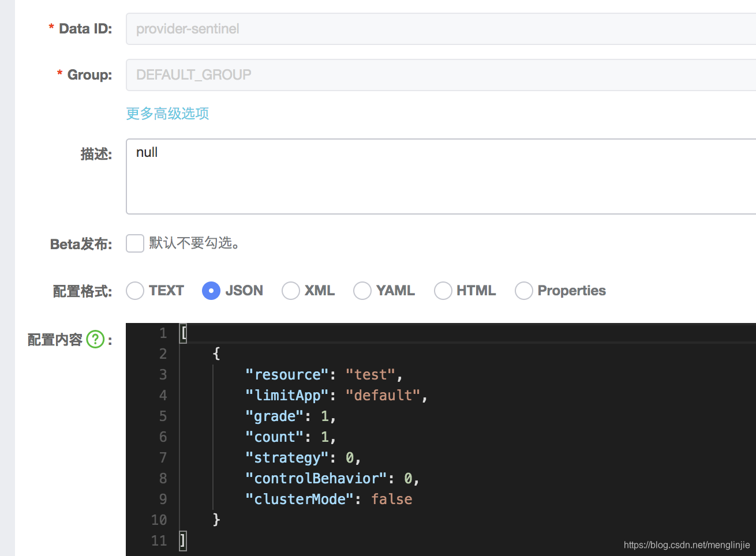Click the "test" value in the editor
Viewport: 756px width, 556px height.
click(370, 375)
